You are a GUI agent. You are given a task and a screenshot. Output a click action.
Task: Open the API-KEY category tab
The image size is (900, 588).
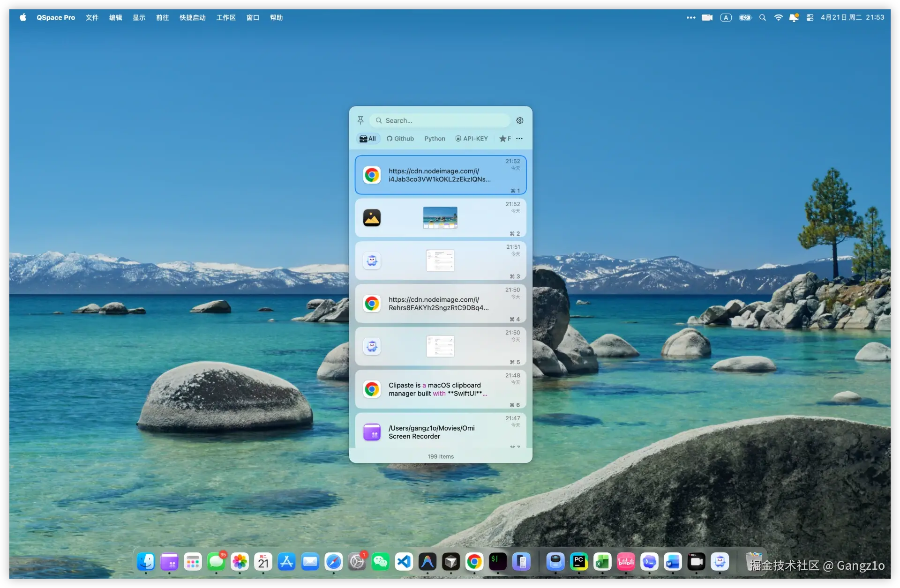click(472, 139)
